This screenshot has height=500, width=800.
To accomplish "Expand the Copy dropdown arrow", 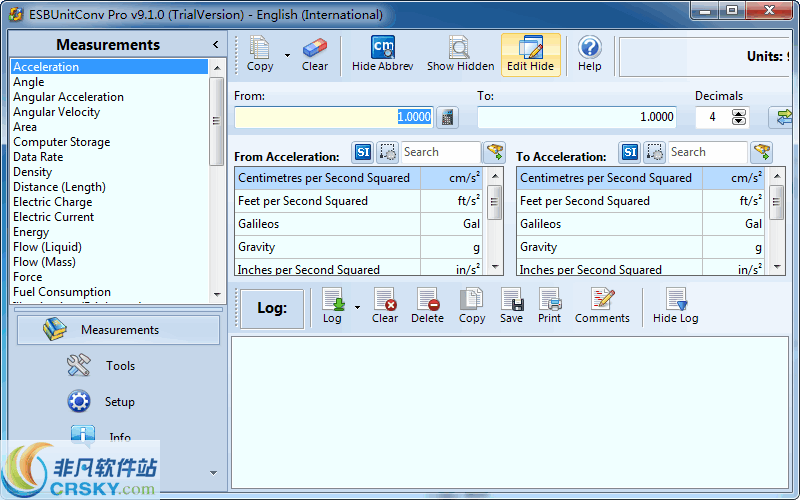I will coord(287,56).
